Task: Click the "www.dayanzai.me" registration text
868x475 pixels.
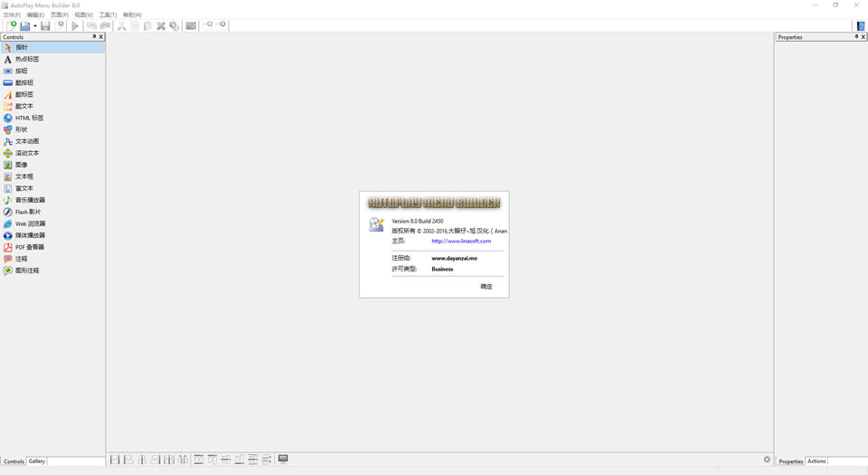Action: click(455, 258)
